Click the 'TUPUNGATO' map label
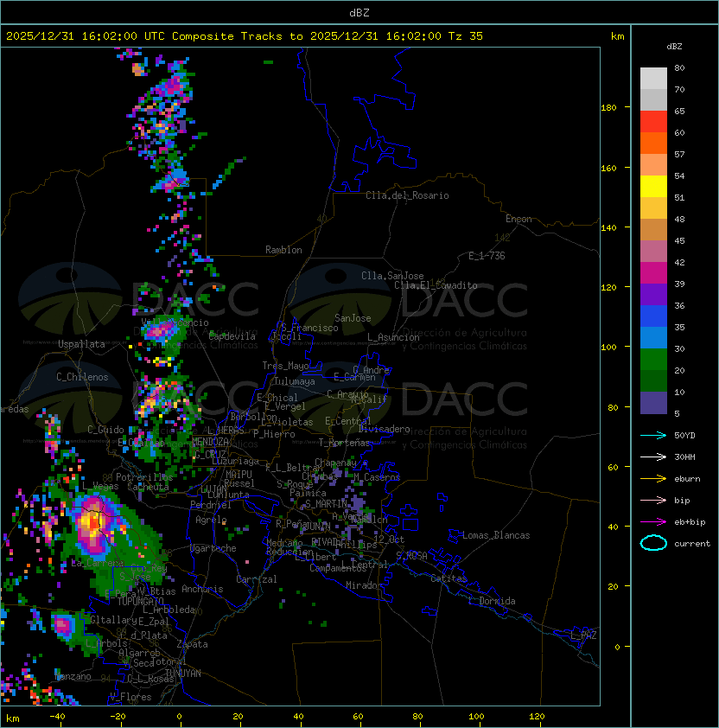Screen dimensions: 719x728 (140, 601)
